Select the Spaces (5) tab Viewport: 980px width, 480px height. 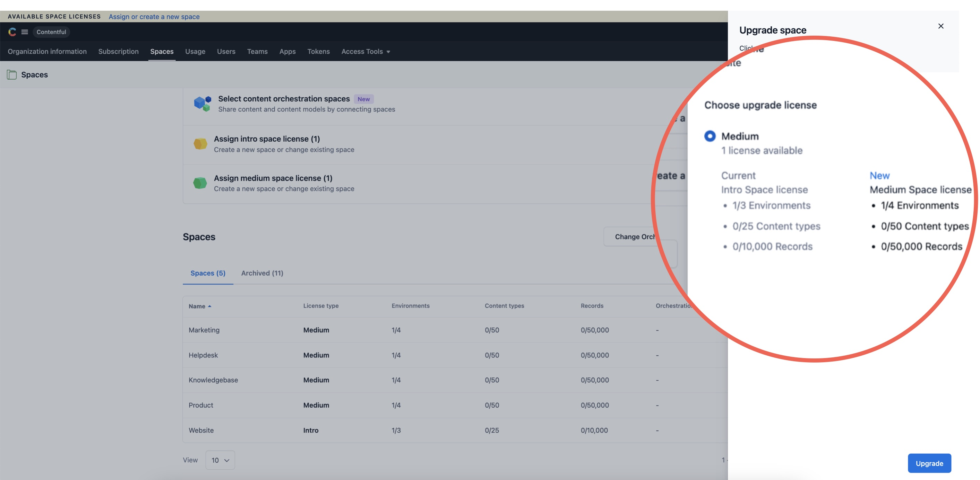coord(207,273)
